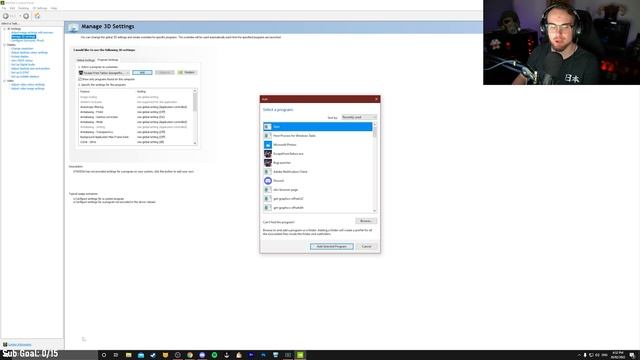Click the Browse button in Add dialog
This screenshot has width=640, height=360.
(x=366, y=221)
